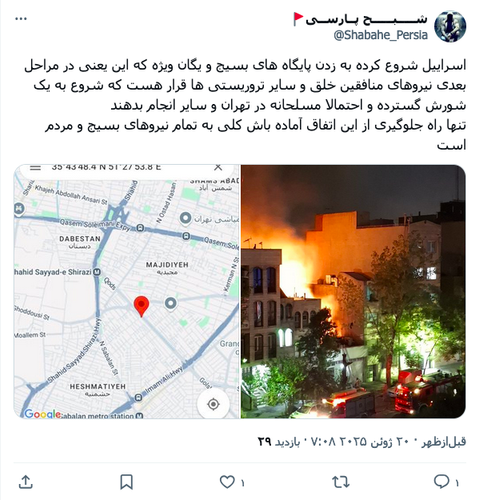Viewport: 479px width, 500px height.
Task: Open the map hamburger menu icon
Action: click(x=35, y=167)
